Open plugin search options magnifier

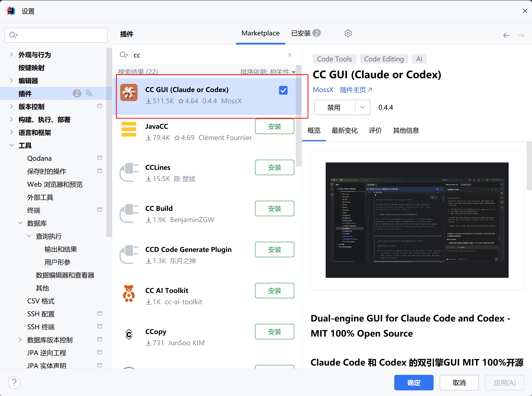pyautogui.click(x=124, y=55)
